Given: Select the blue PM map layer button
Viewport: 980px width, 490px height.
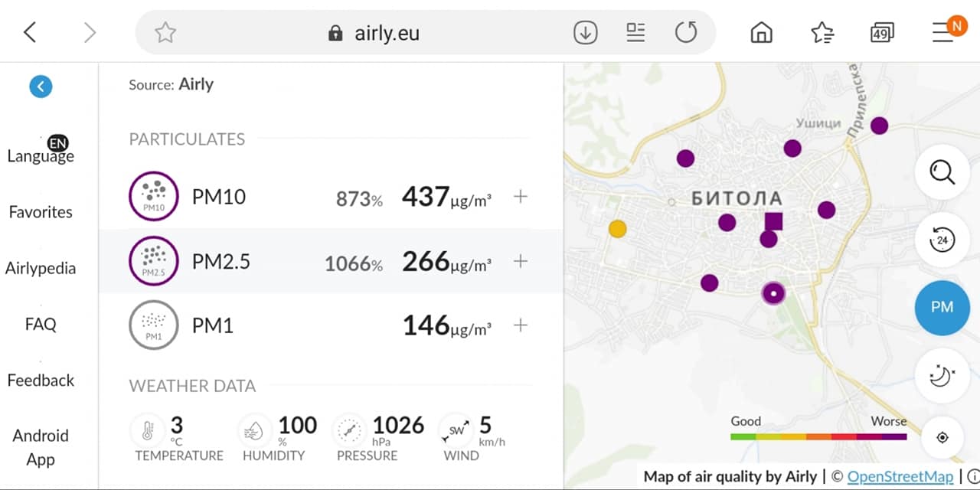Looking at the screenshot, I should (942, 307).
